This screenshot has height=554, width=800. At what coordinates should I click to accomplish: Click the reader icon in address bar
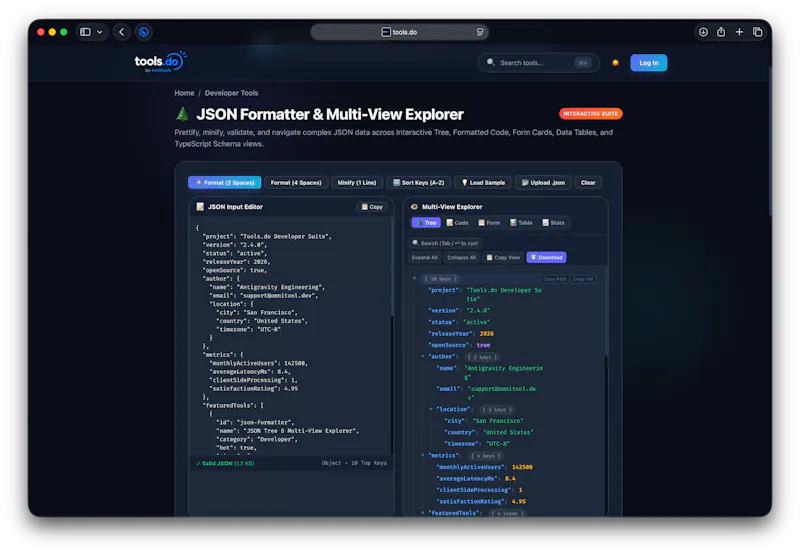pyautogui.click(x=480, y=32)
